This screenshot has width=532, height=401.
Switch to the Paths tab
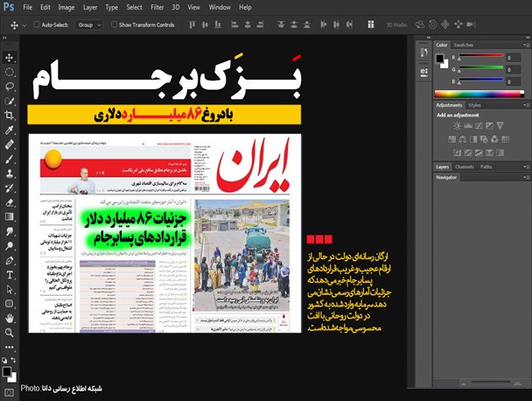486,166
